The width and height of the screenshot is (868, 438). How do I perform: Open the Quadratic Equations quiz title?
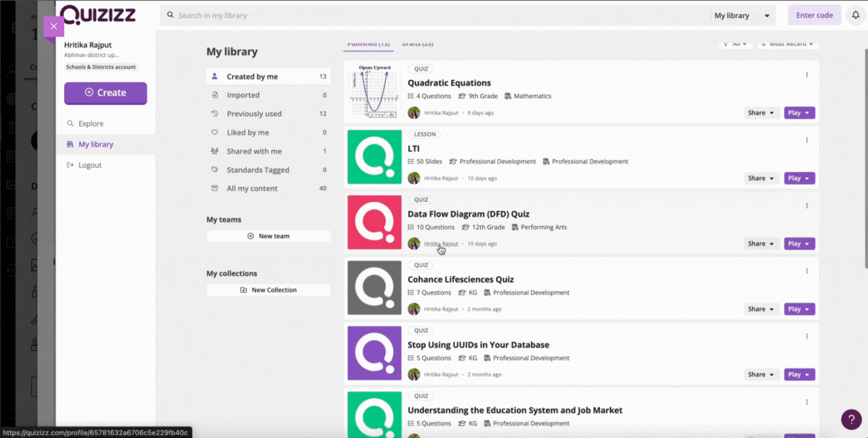point(449,83)
